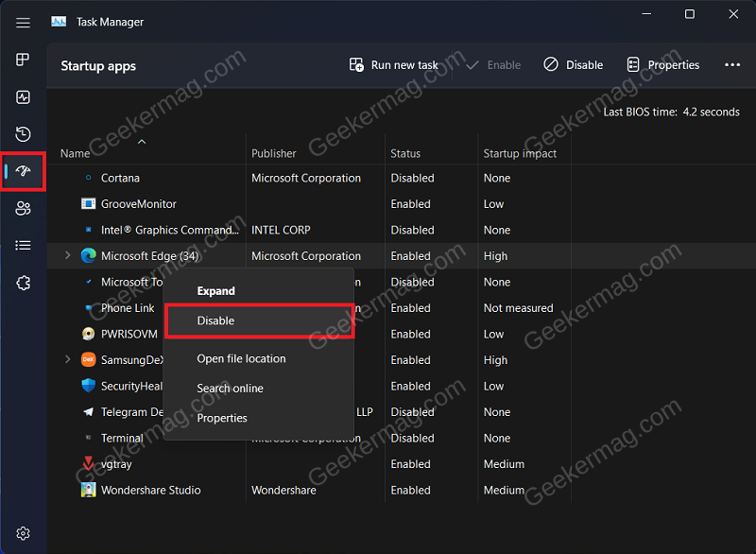Screen dimensions: 756x554
Task: Click the Cortana app icon
Action: [88, 178]
